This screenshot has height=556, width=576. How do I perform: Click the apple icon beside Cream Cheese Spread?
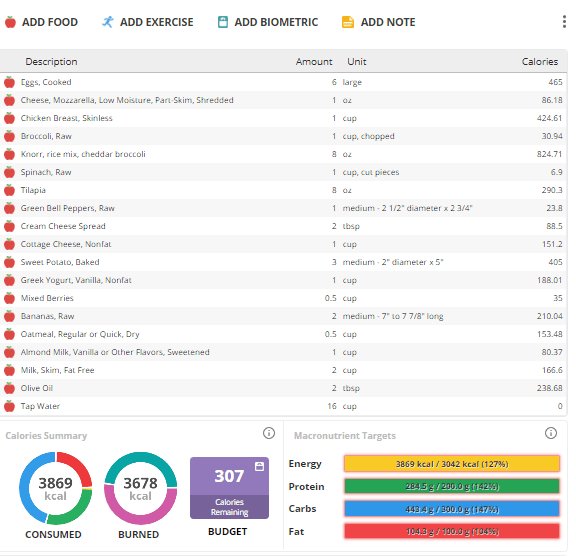(x=10, y=226)
